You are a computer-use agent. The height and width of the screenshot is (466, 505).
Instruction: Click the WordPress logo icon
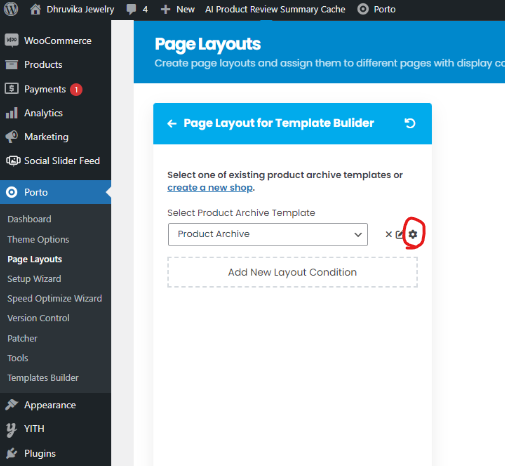click(x=11, y=9)
